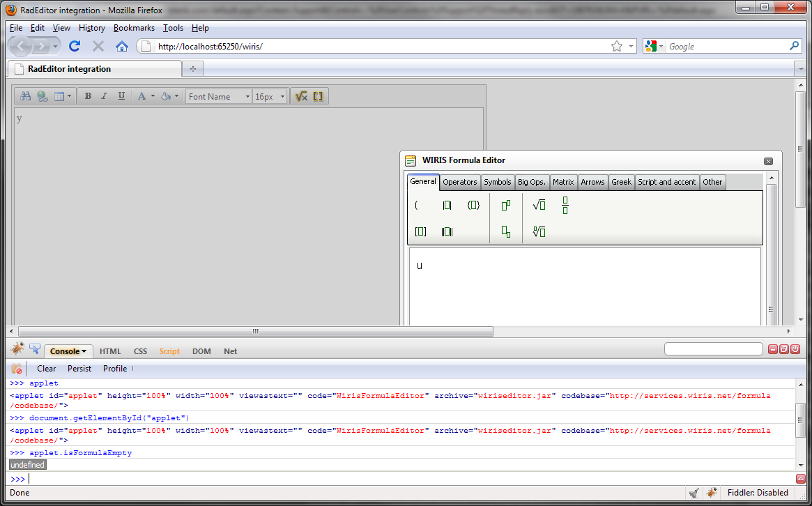
Task: Click the WIRIS CAS brackets icon
Action: click(318, 96)
